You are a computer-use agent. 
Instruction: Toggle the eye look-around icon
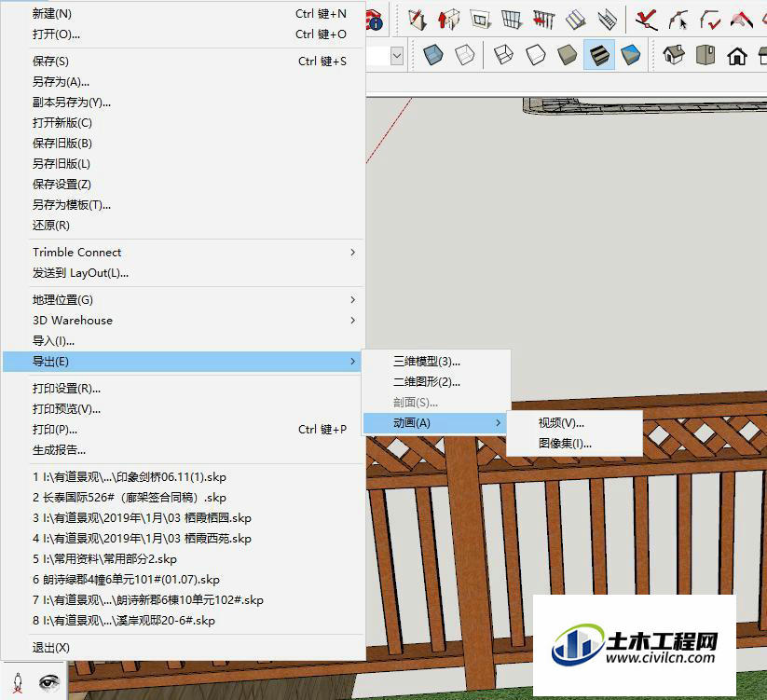(48, 682)
